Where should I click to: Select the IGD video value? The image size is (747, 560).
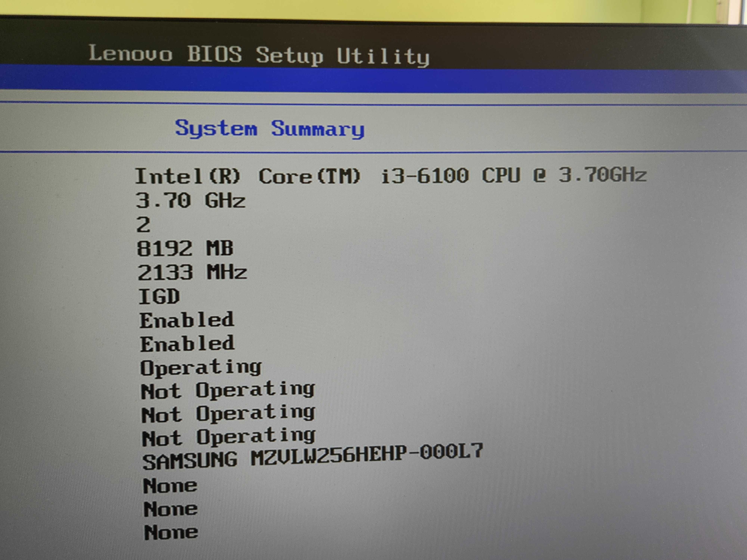[159, 296]
